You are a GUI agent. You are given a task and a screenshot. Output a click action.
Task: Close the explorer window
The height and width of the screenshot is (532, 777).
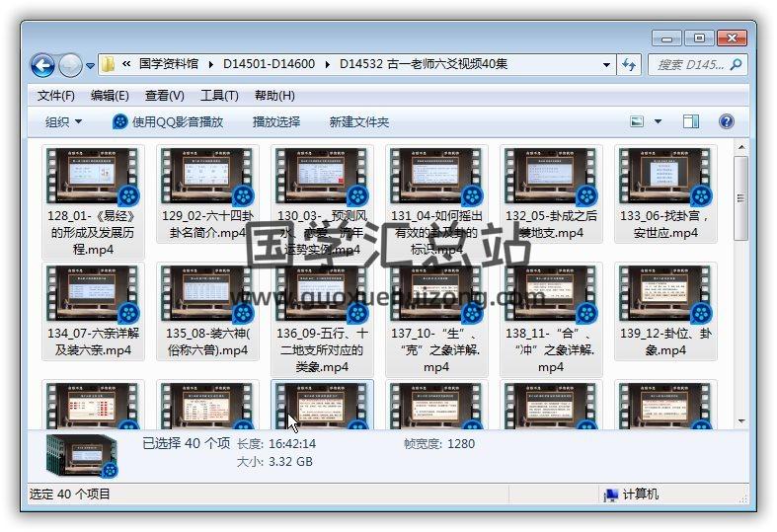[x=732, y=38]
